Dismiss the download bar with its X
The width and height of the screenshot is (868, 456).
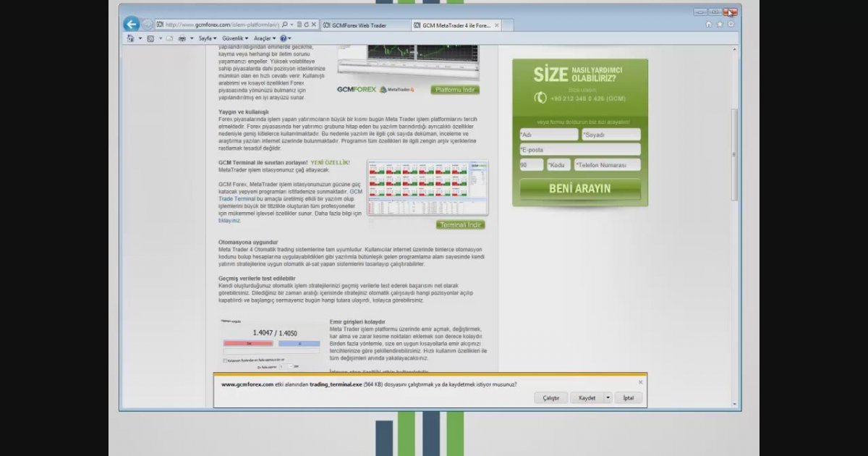pyautogui.click(x=640, y=382)
